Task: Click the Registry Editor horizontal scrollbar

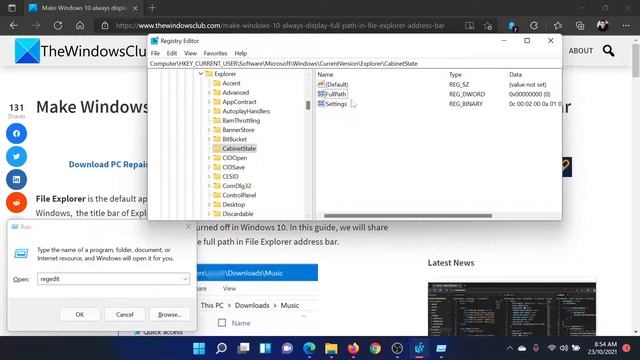Action: [x=408, y=216]
